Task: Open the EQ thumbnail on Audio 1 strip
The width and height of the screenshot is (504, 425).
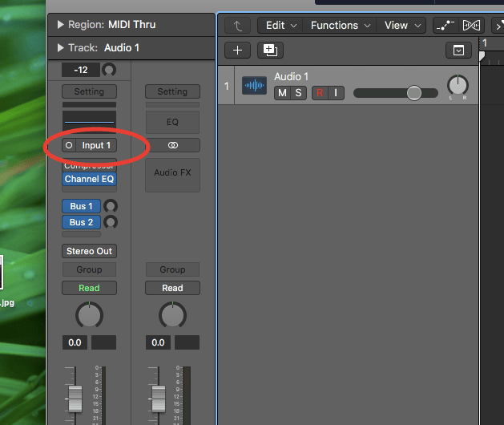Action: tap(90, 121)
